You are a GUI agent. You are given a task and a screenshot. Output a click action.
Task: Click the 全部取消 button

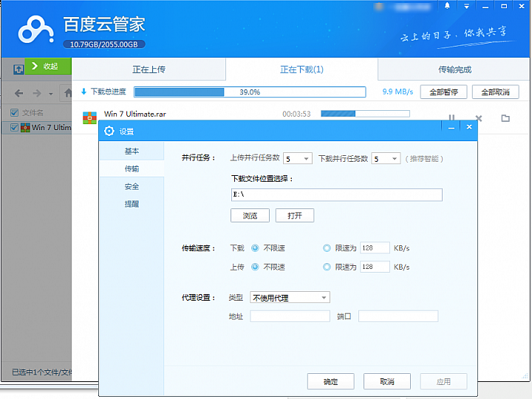coord(495,92)
